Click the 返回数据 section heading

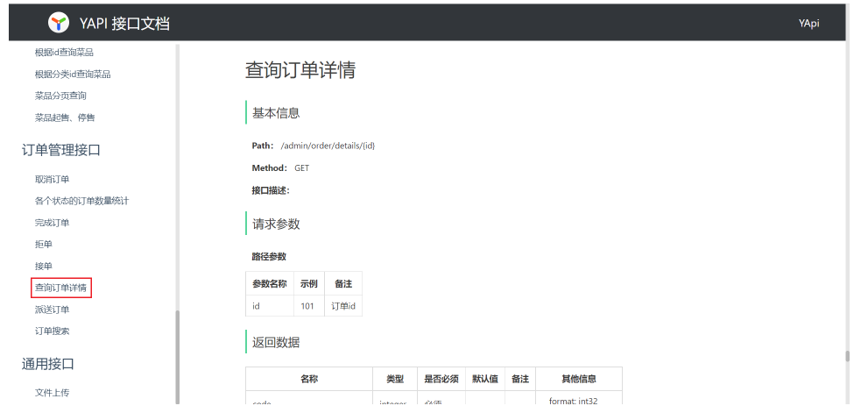pyautogui.click(x=276, y=343)
